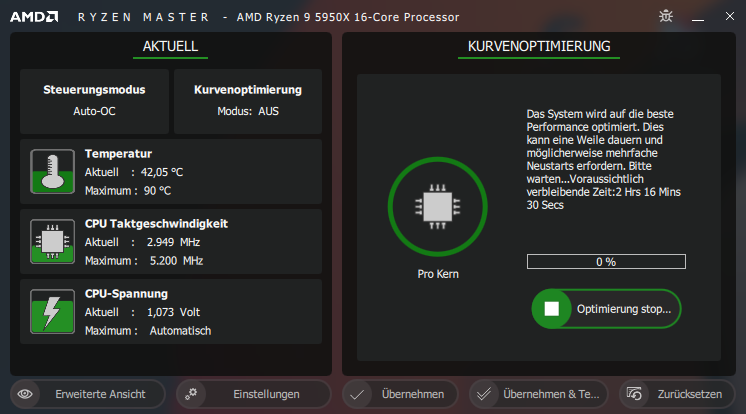Click the Steuerungsmodus Auto-OC tile
746x414 pixels.
[x=94, y=101]
